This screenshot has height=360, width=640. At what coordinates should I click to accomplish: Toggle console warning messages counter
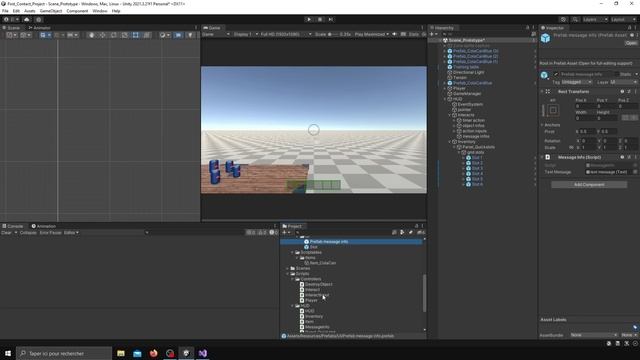262,233
